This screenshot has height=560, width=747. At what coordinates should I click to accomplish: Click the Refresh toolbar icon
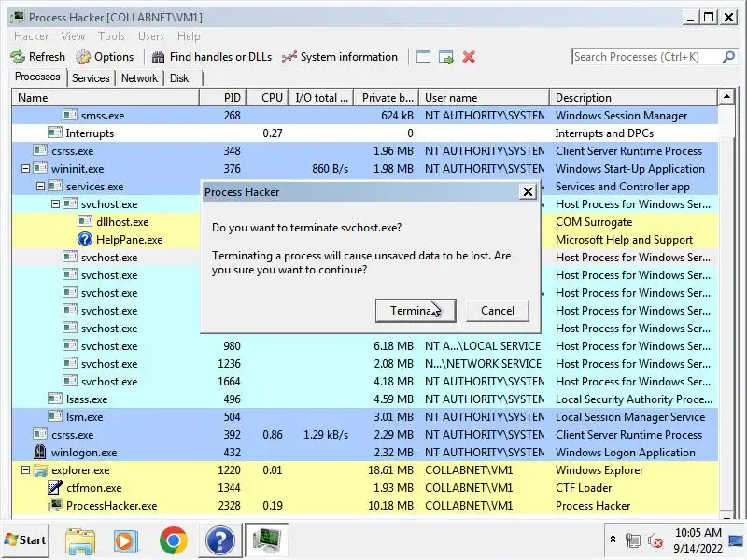(x=18, y=57)
